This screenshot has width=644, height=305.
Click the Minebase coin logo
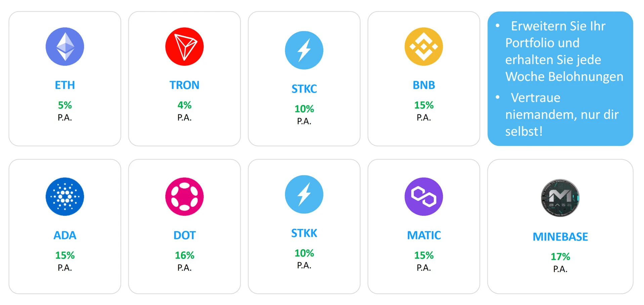[x=560, y=198]
